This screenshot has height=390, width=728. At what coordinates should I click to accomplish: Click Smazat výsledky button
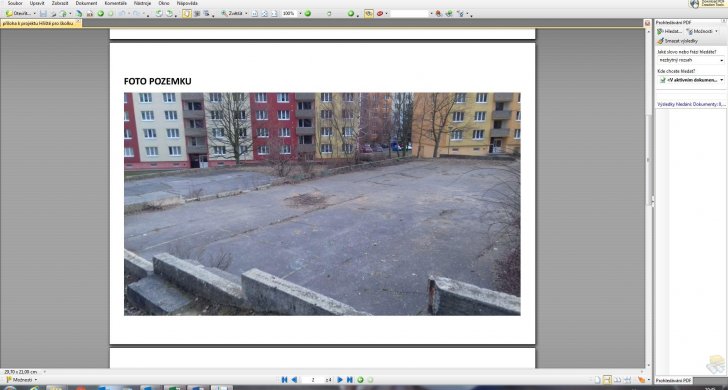click(677, 41)
